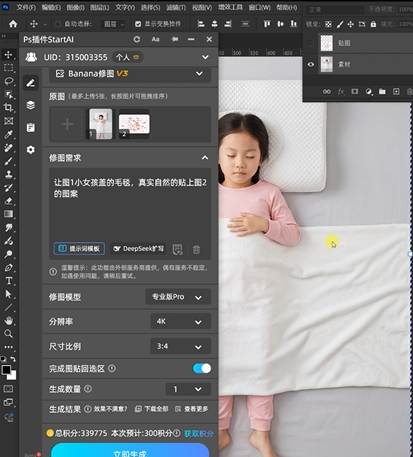Open the StartAI edit (pencil) sidebar tab
The height and width of the screenshot is (457, 413).
click(x=31, y=83)
